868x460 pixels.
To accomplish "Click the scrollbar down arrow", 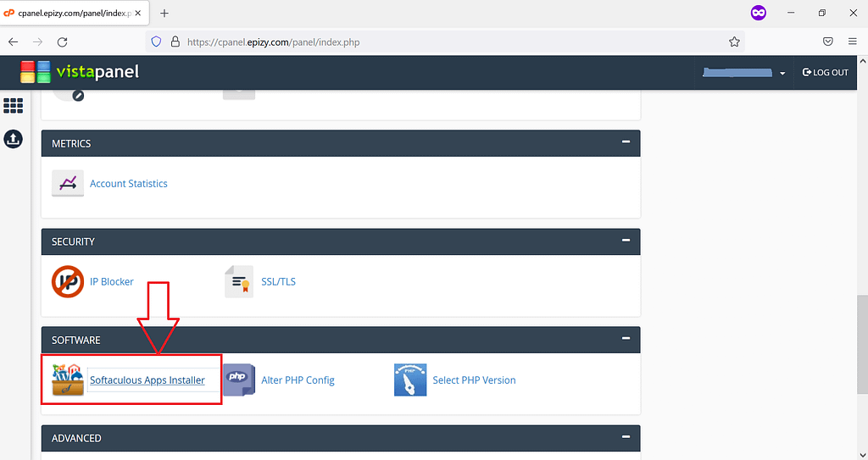I will tap(862, 454).
